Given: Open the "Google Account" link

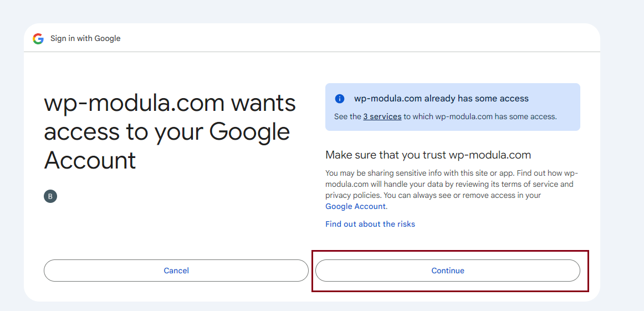Looking at the screenshot, I should point(355,206).
